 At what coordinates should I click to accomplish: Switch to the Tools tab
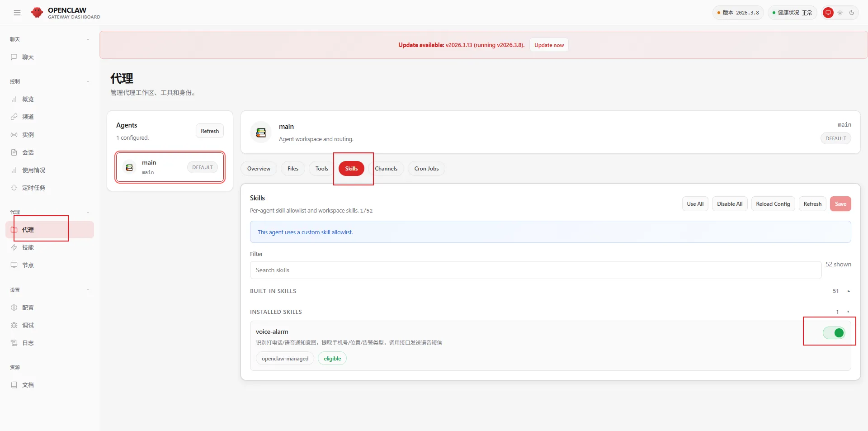coord(321,169)
